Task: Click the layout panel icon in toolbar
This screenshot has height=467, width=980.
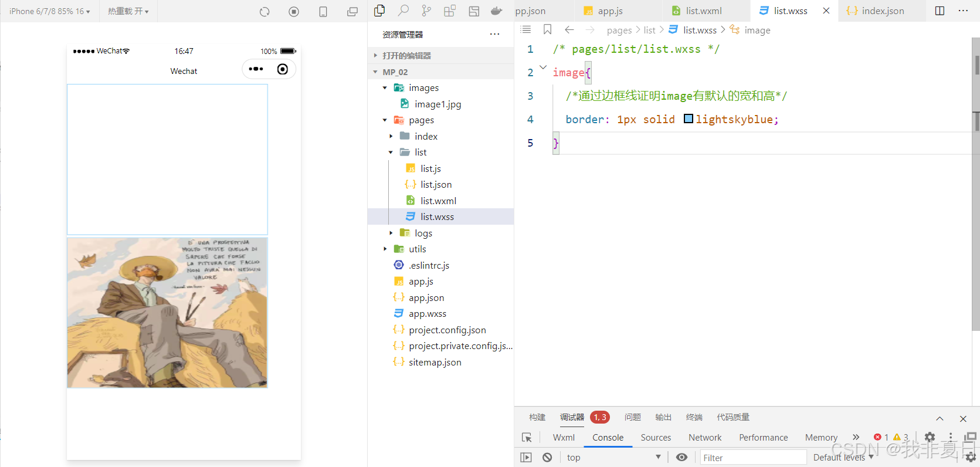Action: (474, 11)
